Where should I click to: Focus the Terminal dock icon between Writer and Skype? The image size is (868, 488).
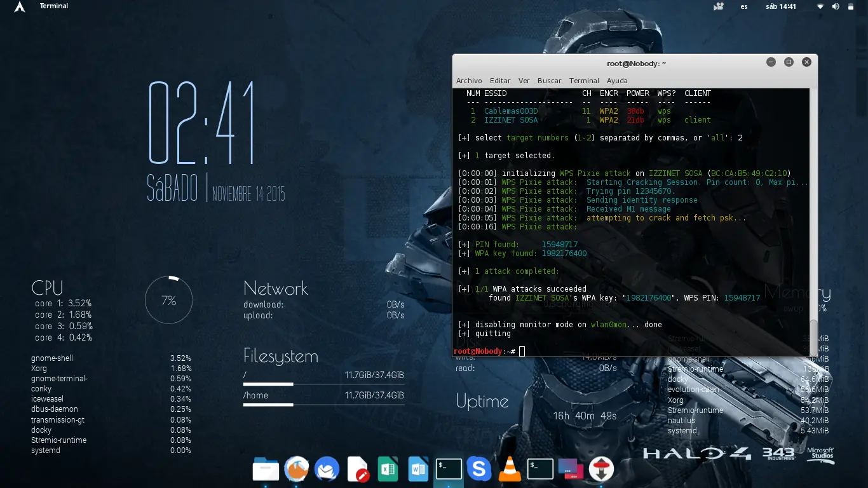pos(449,470)
